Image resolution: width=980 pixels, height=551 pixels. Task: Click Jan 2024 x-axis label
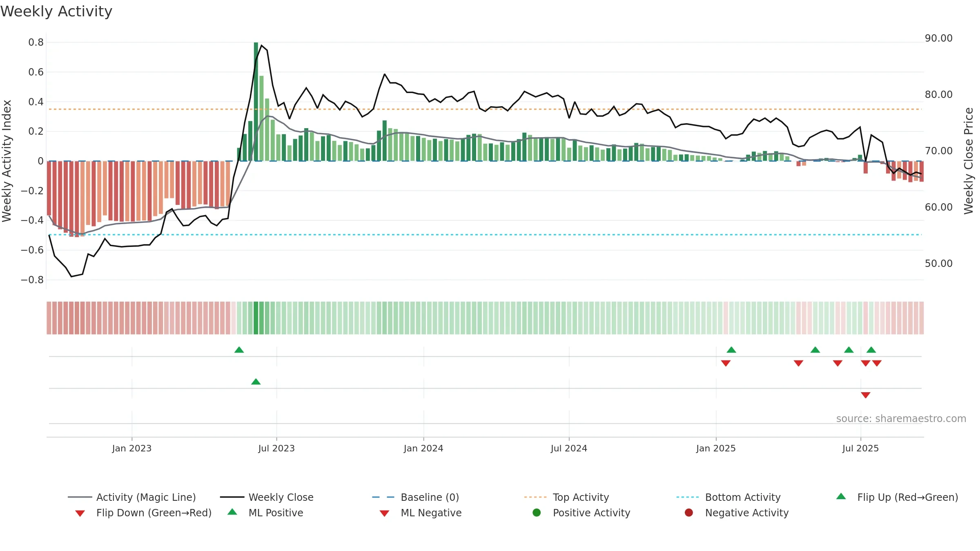tap(423, 448)
